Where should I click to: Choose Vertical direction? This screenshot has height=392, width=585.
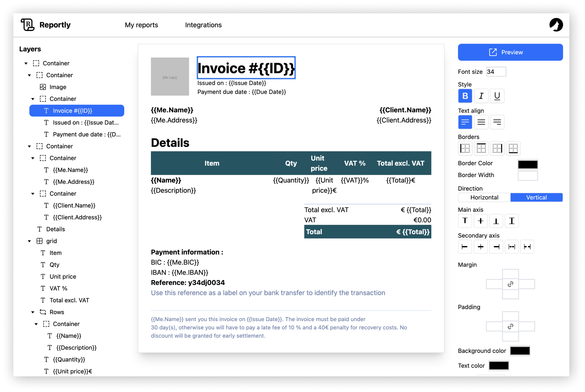tap(536, 197)
